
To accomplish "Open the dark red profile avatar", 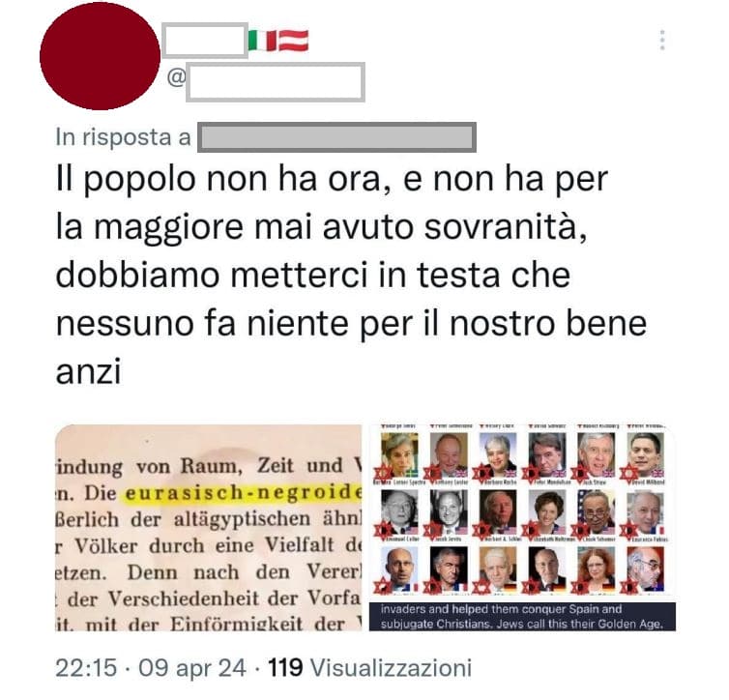I will coord(100,56).
